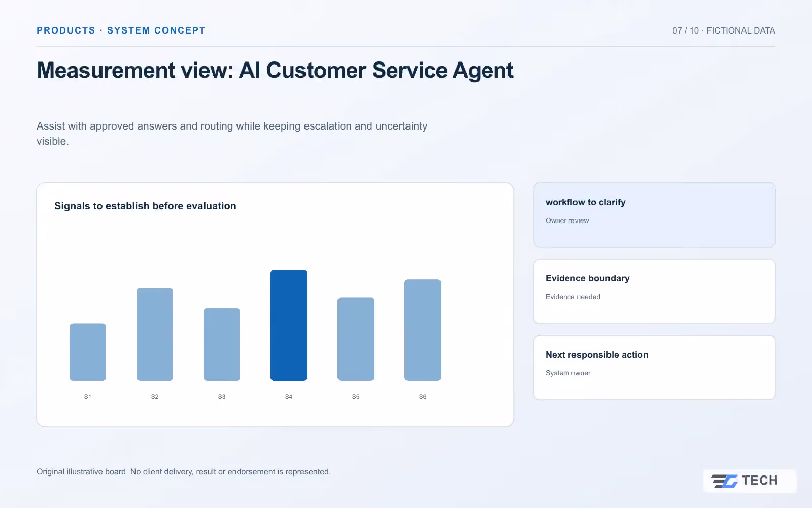
Task: Click the 'System owner' text
Action: 568,373
